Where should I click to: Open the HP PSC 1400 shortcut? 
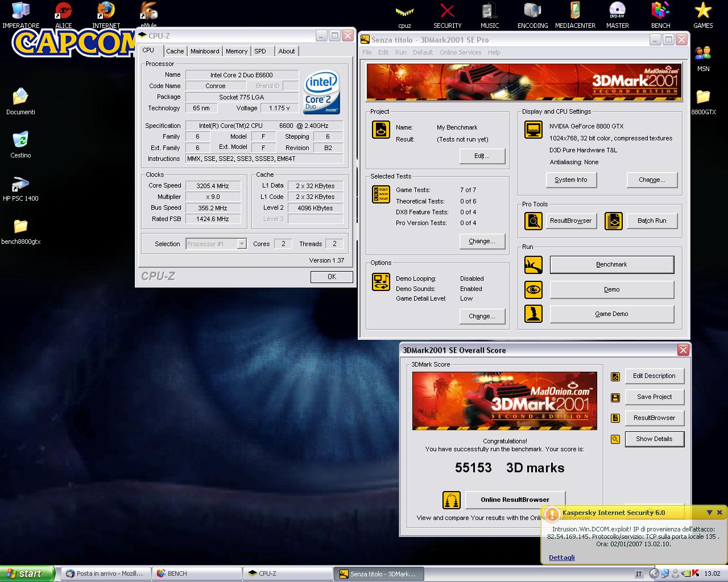pos(20,184)
